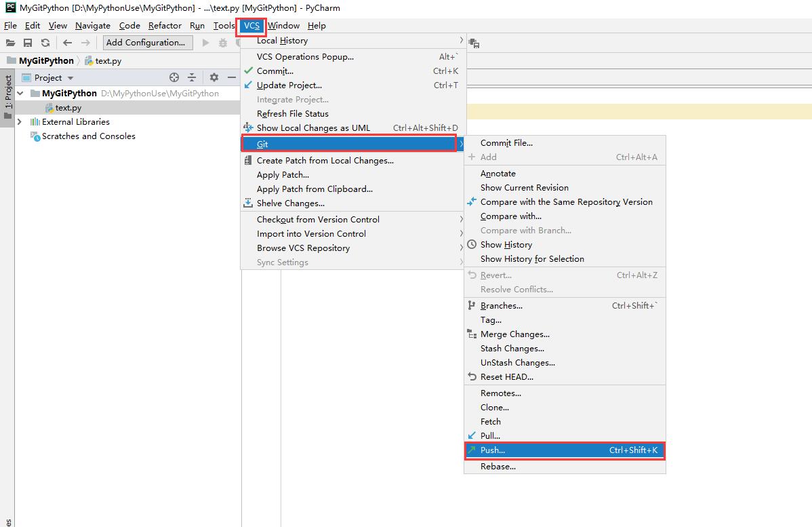Open the Add Configuration dropdown
812x527 pixels.
148,43
